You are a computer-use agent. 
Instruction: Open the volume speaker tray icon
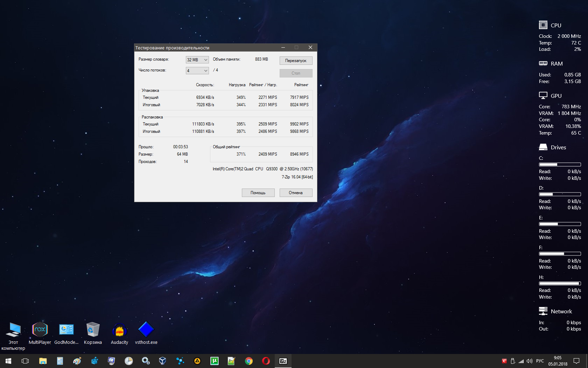(530, 361)
